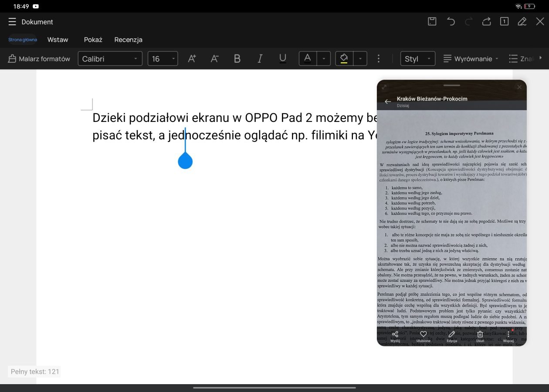Show more toolbar items with the right arrow
549x392 pixels.
[x=541, y=58]
